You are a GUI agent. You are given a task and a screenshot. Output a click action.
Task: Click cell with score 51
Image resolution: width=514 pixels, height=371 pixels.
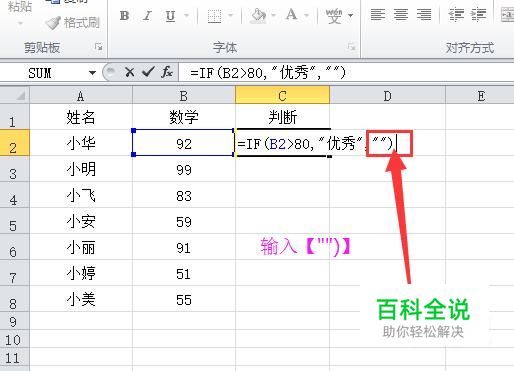click(x=184, y=273)
